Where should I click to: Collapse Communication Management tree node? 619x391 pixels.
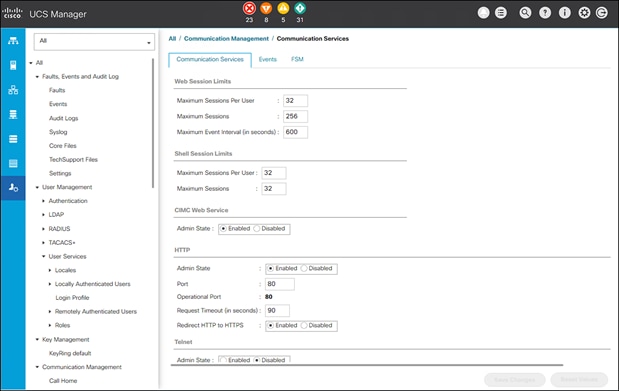pos(37,367)
